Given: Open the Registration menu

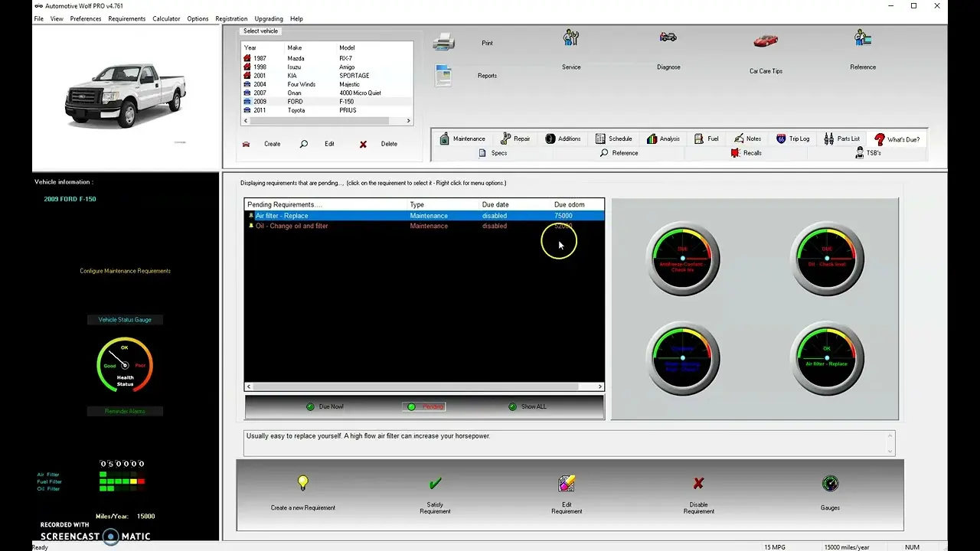Looking at the screenshot, I should (231, 18).
